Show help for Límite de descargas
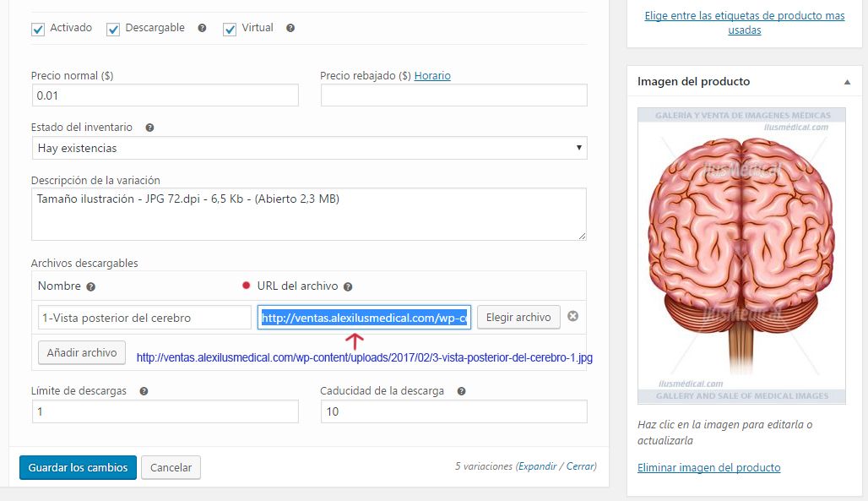 144,391
